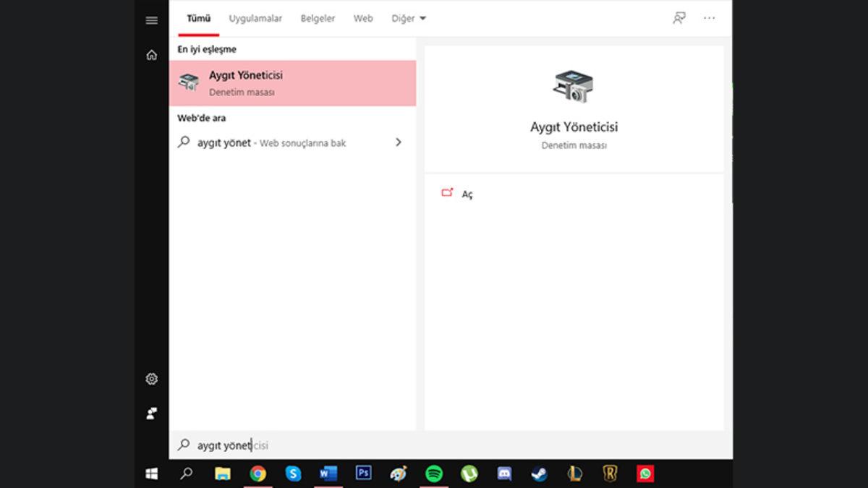Viewport: 868px width, 488px height.
Task: Click the Aç action to open
Action: [x=467, y=194]
